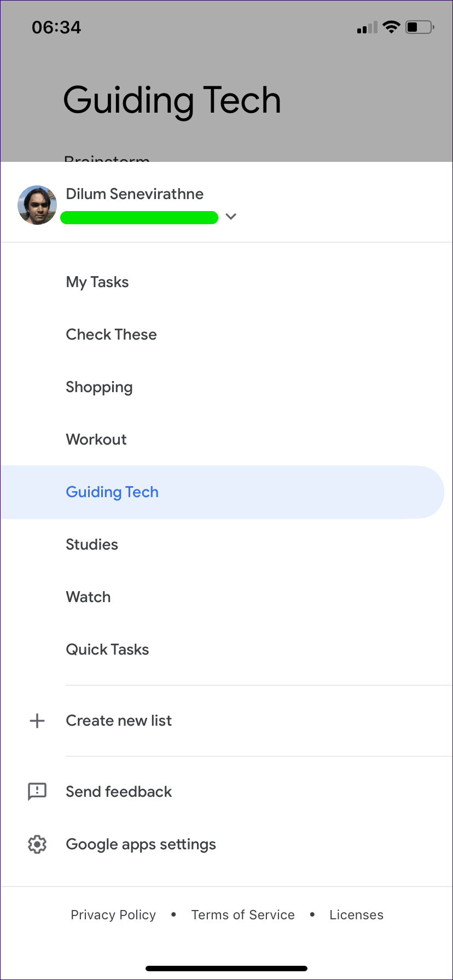
Task: Select the highlighted Guiding Tech list
Action: (112, 492)
